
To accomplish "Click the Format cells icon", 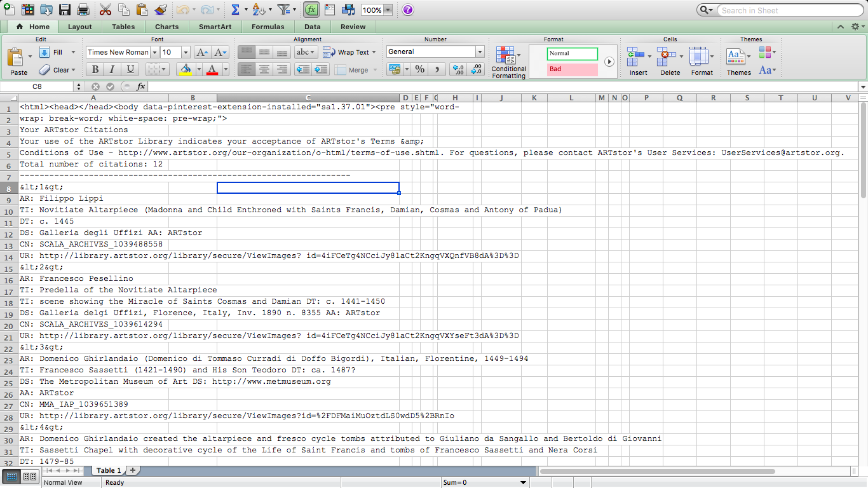I will (698, 56).
